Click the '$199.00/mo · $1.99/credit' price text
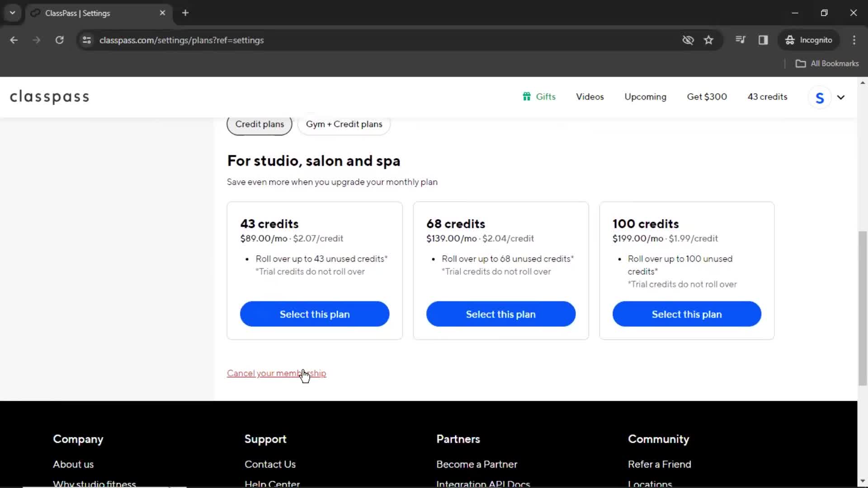The height and width of the screenshot is (488, 868). 665,239
